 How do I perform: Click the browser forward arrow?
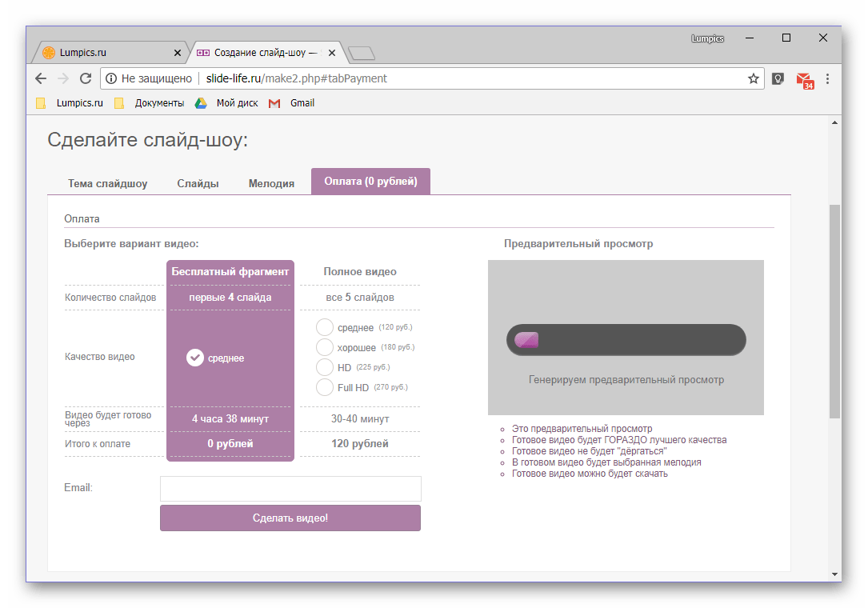pyautogui.click(x=63, y=78)
